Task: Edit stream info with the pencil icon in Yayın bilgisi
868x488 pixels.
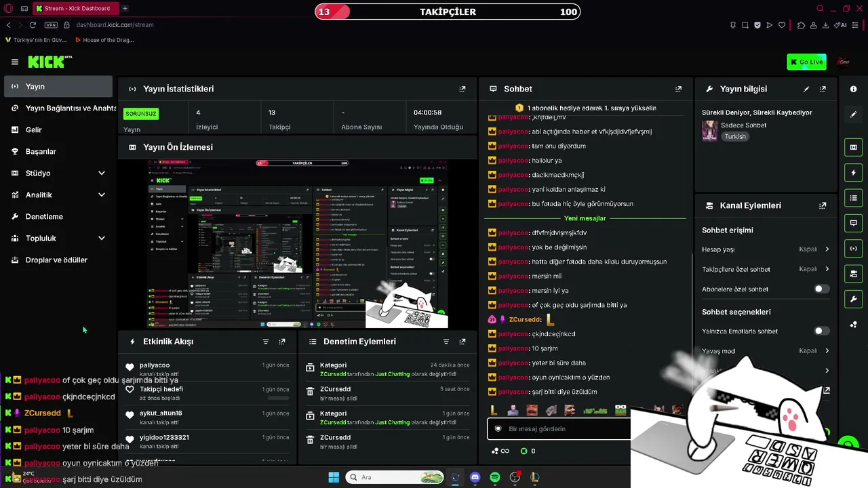Action: [806, 89]
